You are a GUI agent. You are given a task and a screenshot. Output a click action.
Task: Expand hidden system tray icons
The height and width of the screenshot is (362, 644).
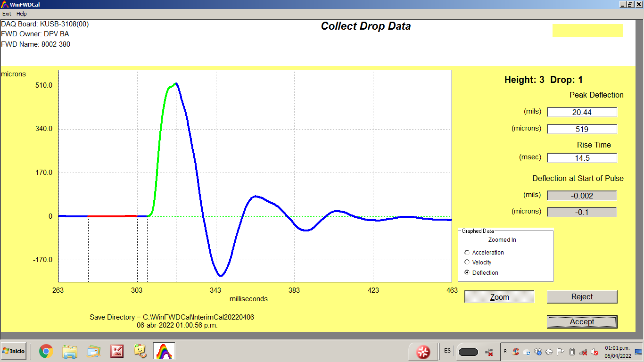point(505,351)
